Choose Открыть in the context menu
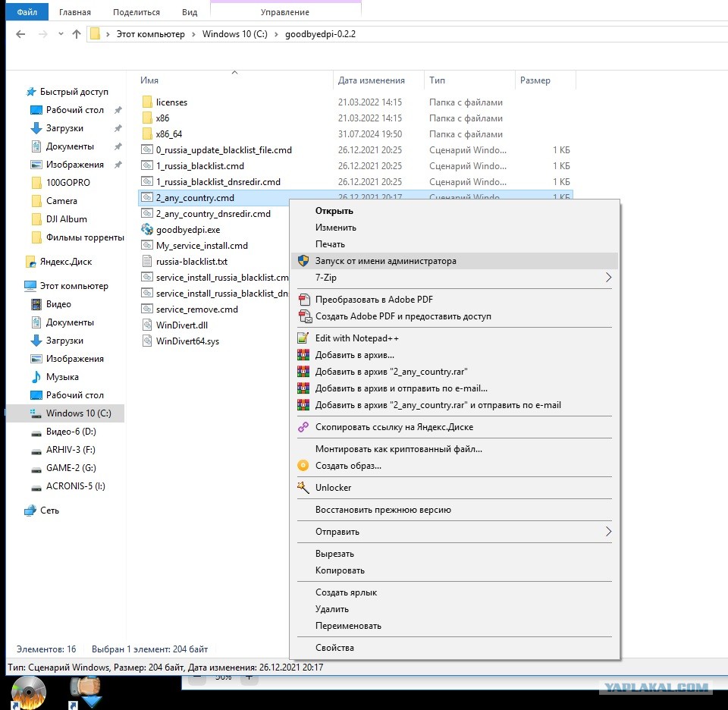Screen dimensions: 728x710 point(334,211)
